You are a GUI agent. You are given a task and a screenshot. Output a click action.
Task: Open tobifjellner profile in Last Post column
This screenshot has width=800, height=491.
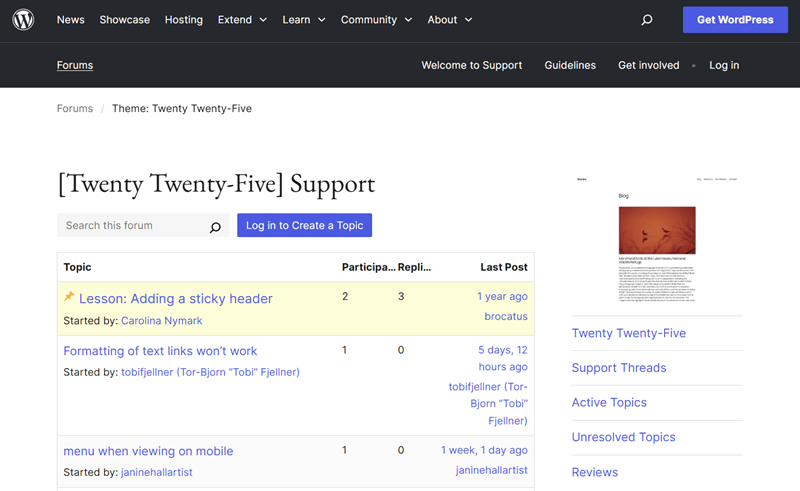[488, 404]
